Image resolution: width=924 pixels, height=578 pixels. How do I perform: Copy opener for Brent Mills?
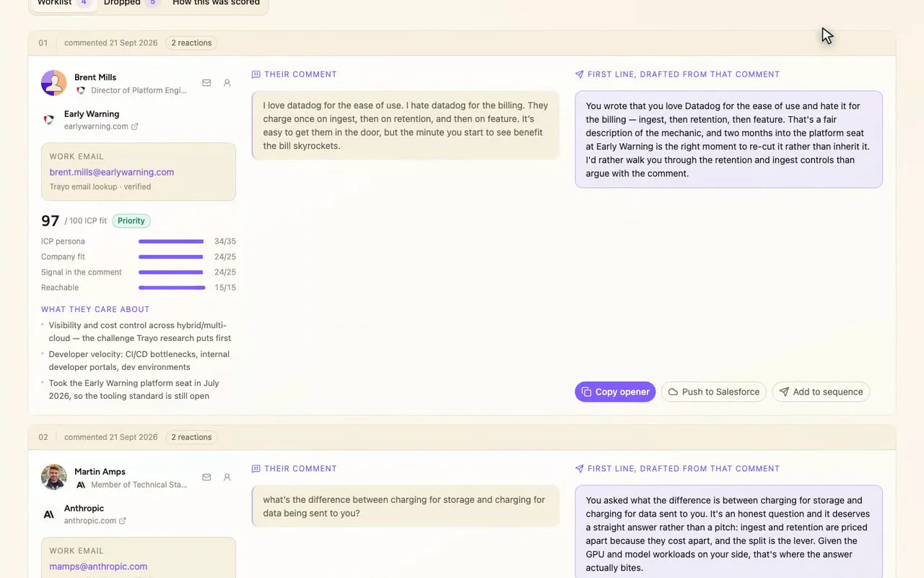tap(615, 392)
